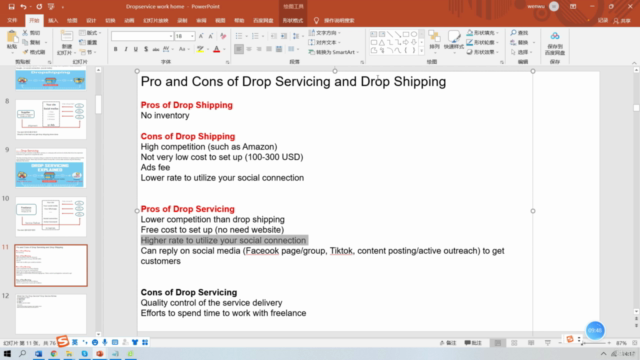The image size is (640, 360).
Task: Pick the rectangle shape in gallery
Action: click(x=406, y=34)
